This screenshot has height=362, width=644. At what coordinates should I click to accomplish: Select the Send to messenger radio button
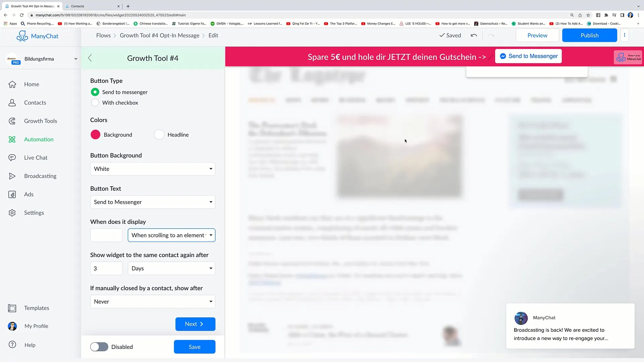pyautogui.click(x=95, y=92)
